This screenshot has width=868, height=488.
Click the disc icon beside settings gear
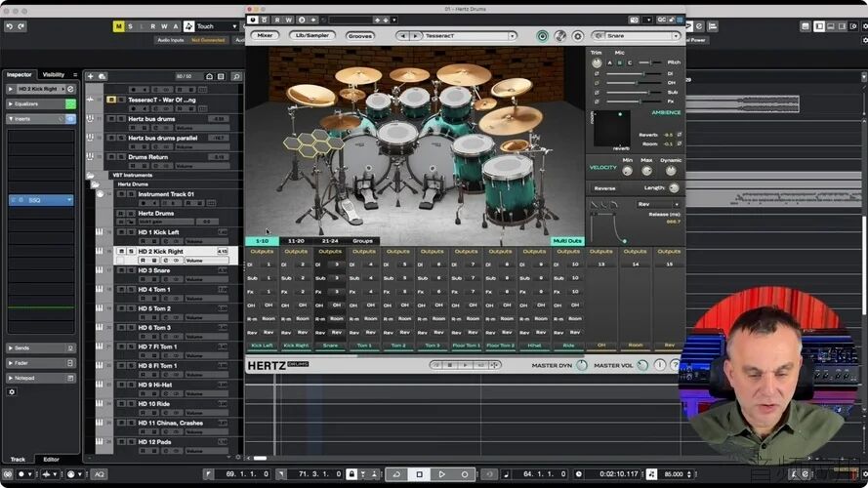pyautogui.click(x=560, y=36)
